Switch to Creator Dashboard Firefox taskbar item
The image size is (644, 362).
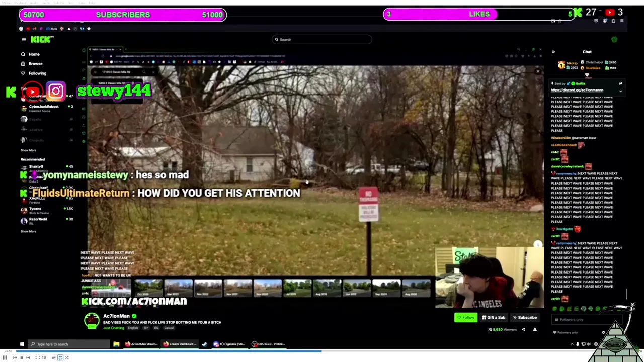(180, 344)
